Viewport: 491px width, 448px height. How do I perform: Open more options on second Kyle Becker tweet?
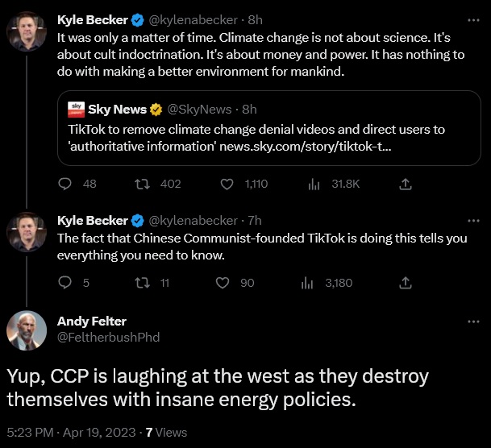click(471, 220)
